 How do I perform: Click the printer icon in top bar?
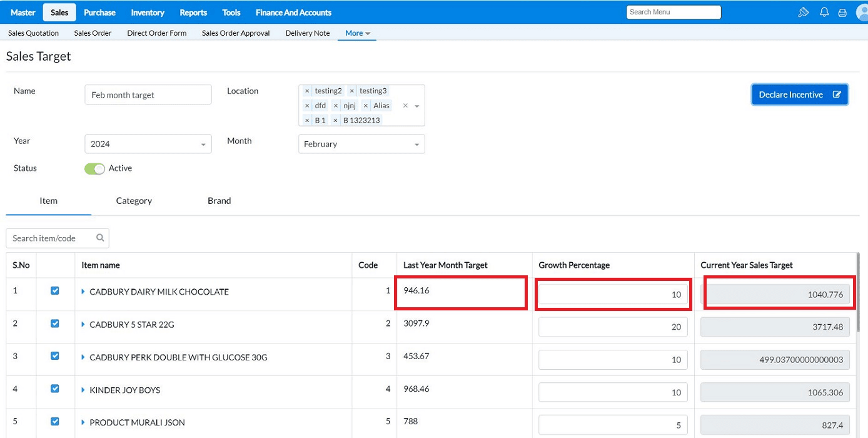point(842,13)
